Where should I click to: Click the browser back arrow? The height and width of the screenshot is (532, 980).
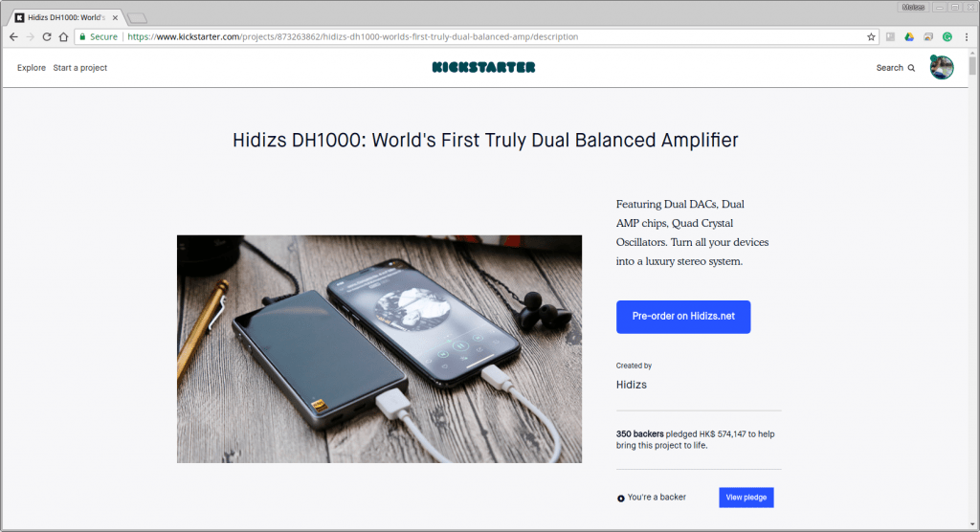(x=13, y=37)
